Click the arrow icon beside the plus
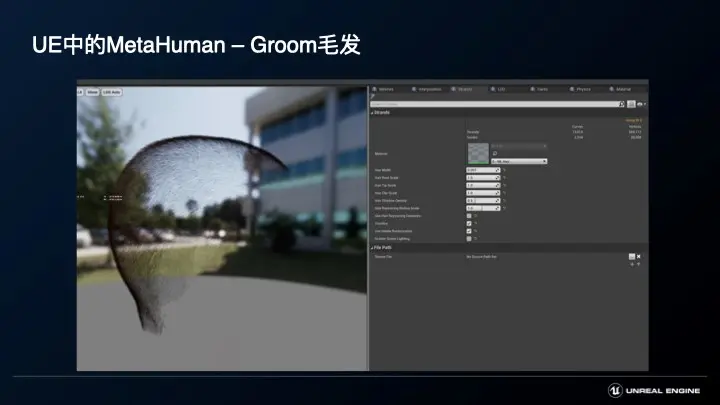720x405 pixels. pos(638,264)
